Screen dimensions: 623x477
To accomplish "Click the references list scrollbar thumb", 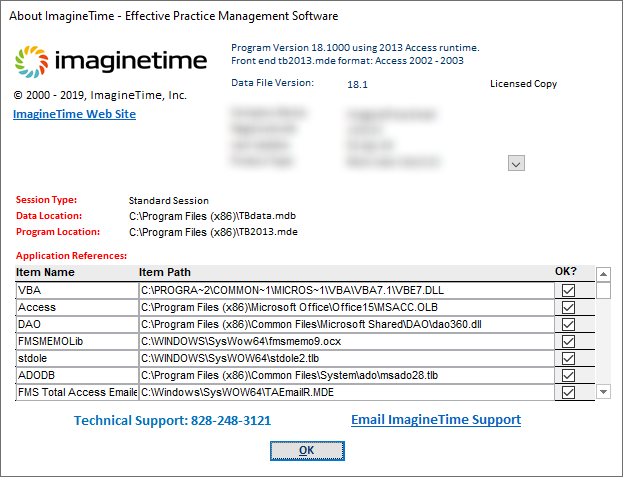I will (x=603, y=290).
